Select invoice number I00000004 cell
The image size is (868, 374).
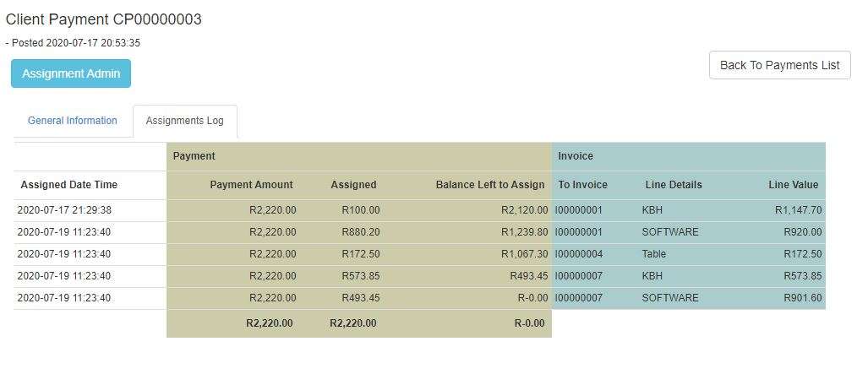pos(580,254)
